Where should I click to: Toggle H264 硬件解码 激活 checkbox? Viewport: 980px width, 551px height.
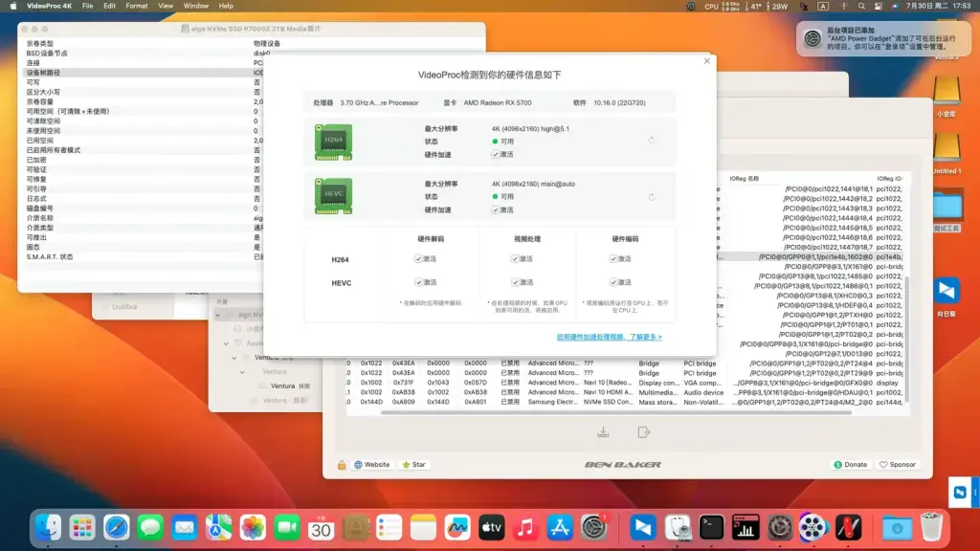[x=418, y=258]
